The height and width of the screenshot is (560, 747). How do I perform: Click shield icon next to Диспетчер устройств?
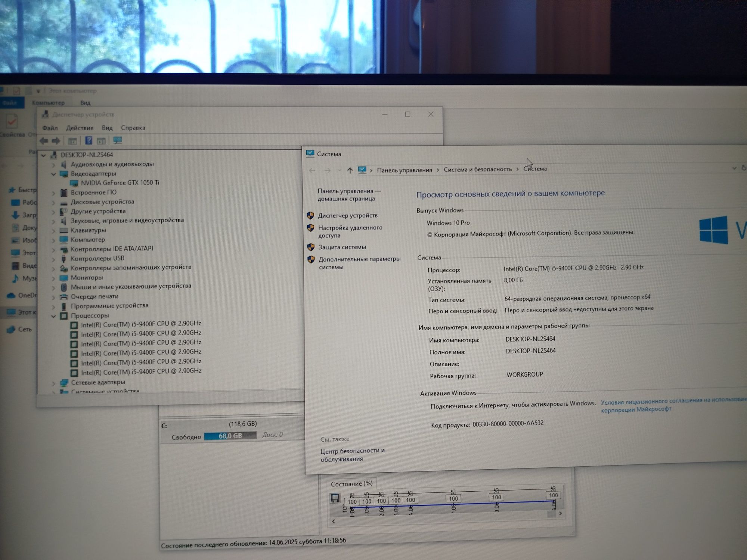click(x=310, y=215)
